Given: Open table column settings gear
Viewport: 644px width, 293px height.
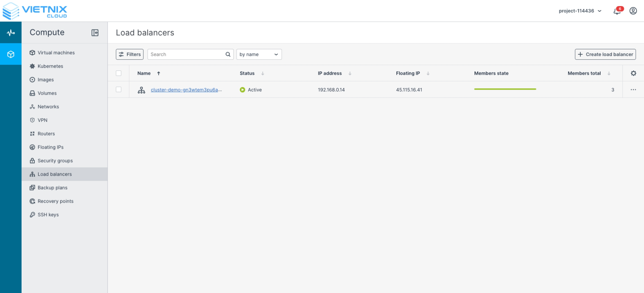Looking at the screenshot, I should pyautogui.click(x=634, y=73).
